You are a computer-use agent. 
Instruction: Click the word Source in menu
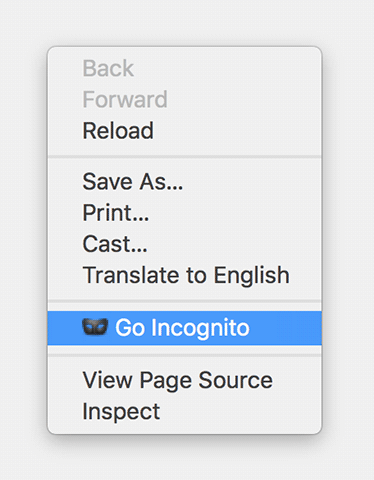(235, 380)
